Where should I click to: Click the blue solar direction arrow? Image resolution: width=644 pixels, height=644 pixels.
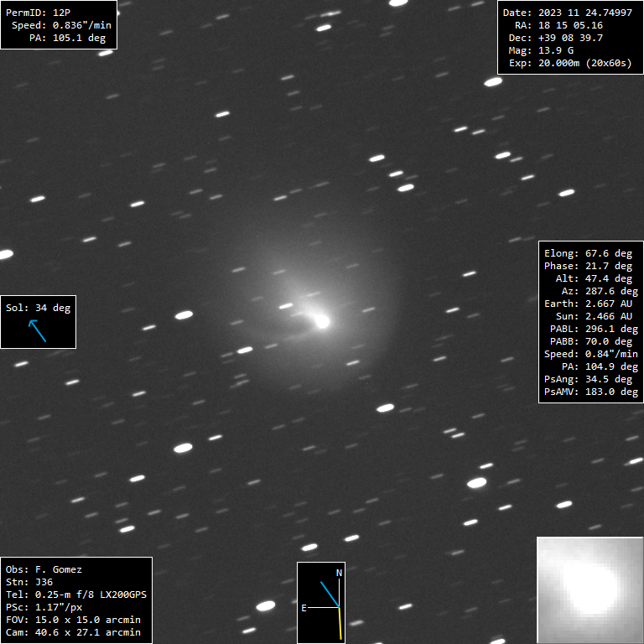38,331
